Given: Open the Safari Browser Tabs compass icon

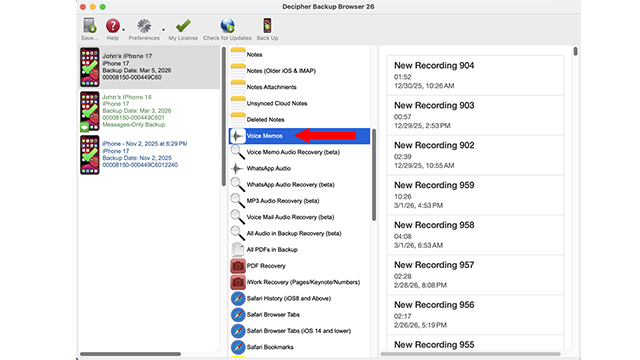Looking at the screenshot, I should point(238,315).
